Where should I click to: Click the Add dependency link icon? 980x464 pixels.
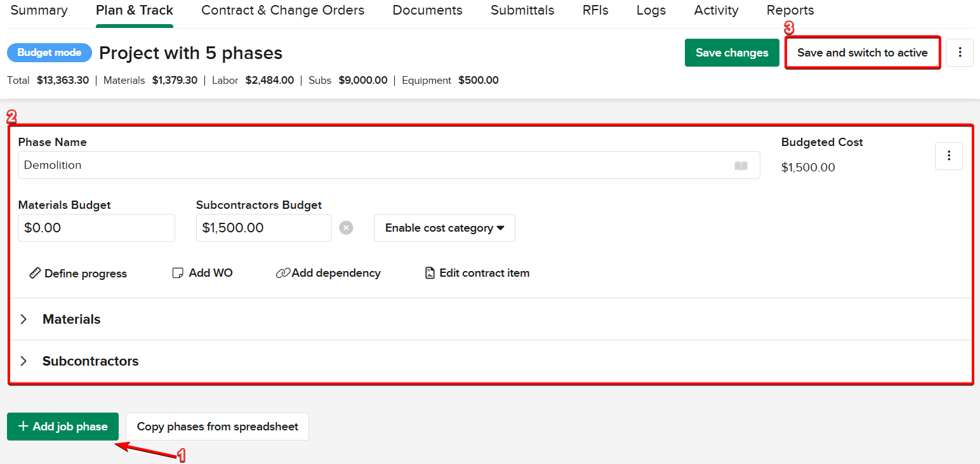(x=283, y=274)
